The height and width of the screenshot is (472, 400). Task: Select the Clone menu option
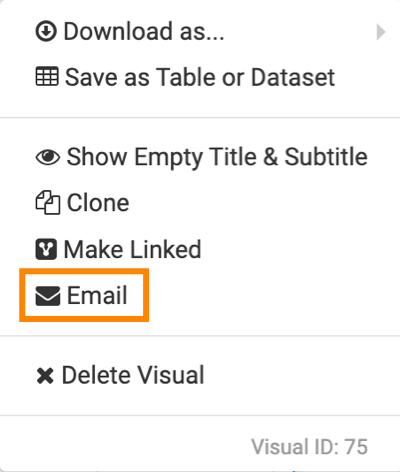tap(200, 203)
